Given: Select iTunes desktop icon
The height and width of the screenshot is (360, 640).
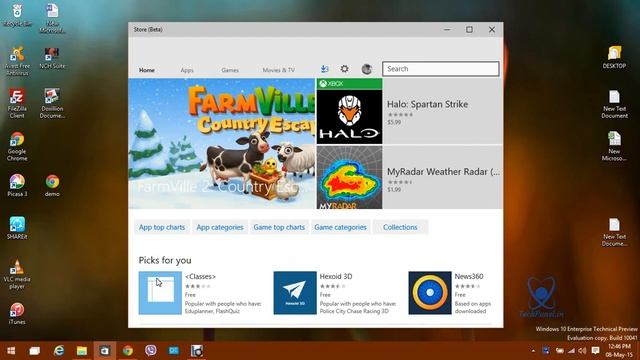Looking at the screenshot, I should (17, 313).
